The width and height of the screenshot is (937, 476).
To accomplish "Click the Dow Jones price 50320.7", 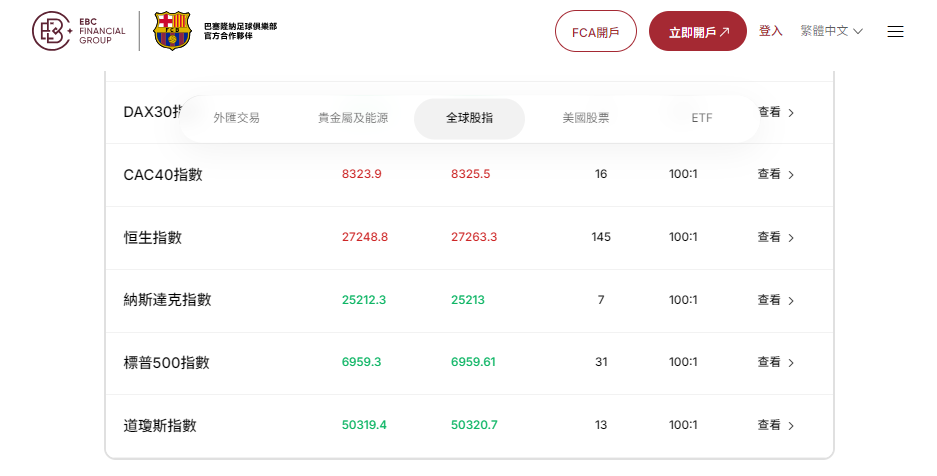I will point(474,425).
